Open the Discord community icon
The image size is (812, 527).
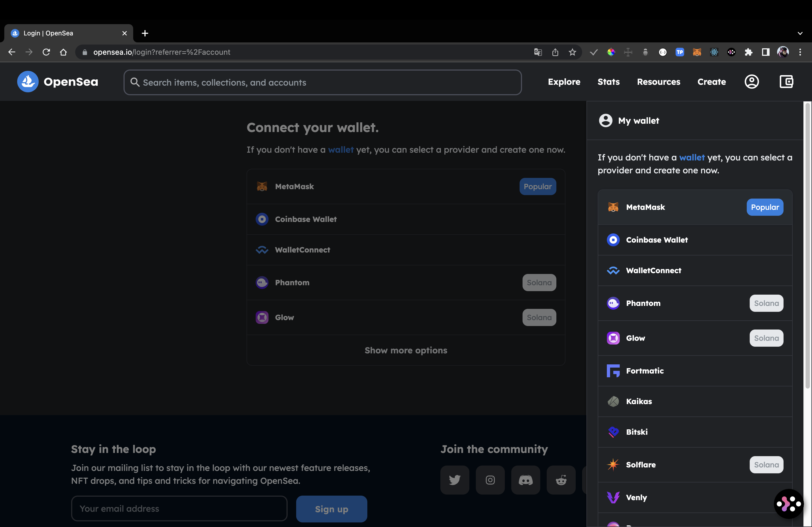(x=525, y=480)
